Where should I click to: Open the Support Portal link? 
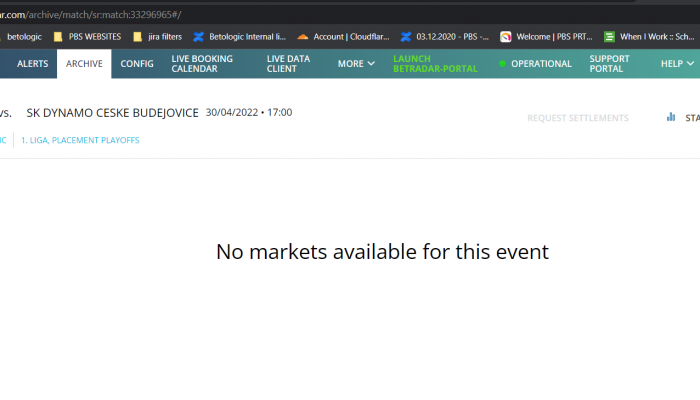[610, 64]
